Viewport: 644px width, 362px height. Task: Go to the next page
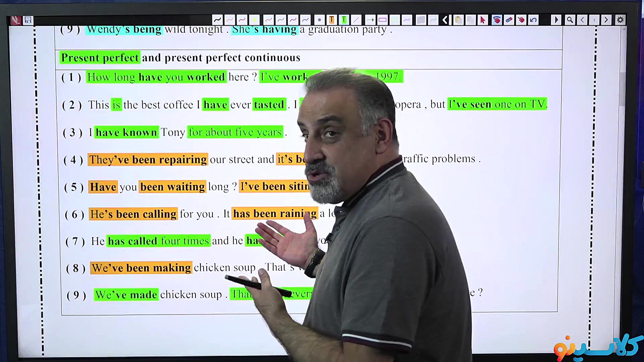(x=606, y=20)
